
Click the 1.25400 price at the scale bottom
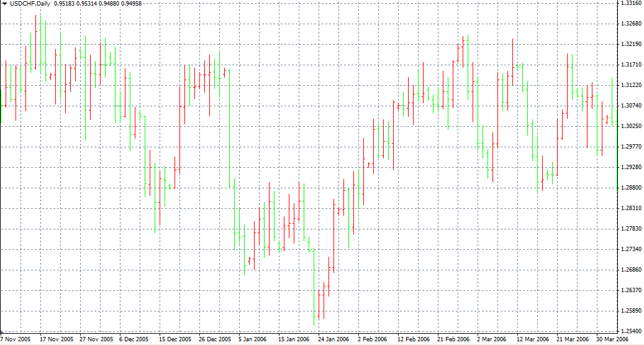pyautogui.click(x=631, y=331)
